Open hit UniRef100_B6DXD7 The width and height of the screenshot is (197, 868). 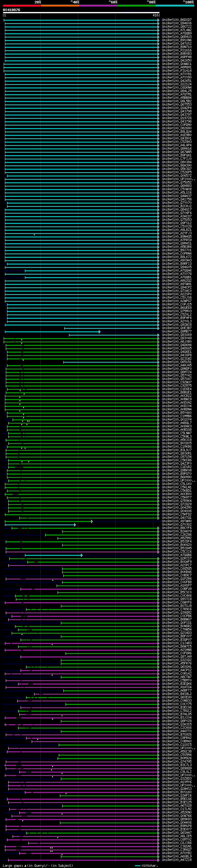[x=177, y=20]
